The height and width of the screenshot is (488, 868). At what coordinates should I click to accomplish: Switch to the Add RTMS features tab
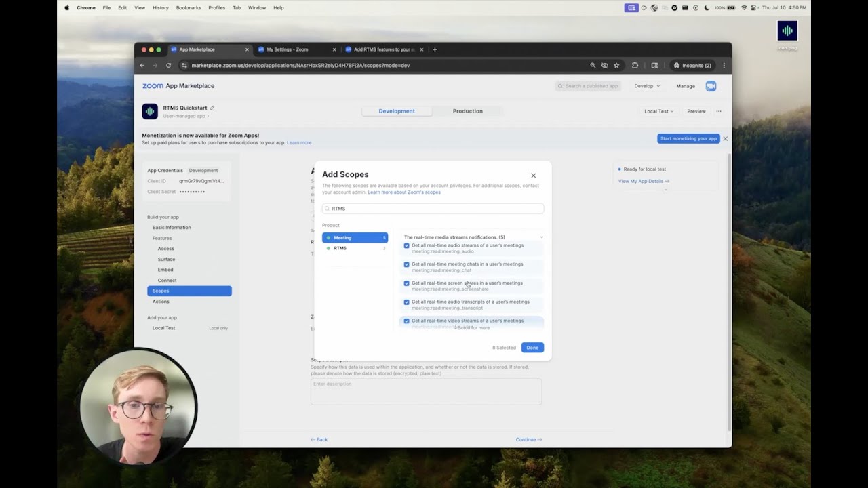point(384,49)
